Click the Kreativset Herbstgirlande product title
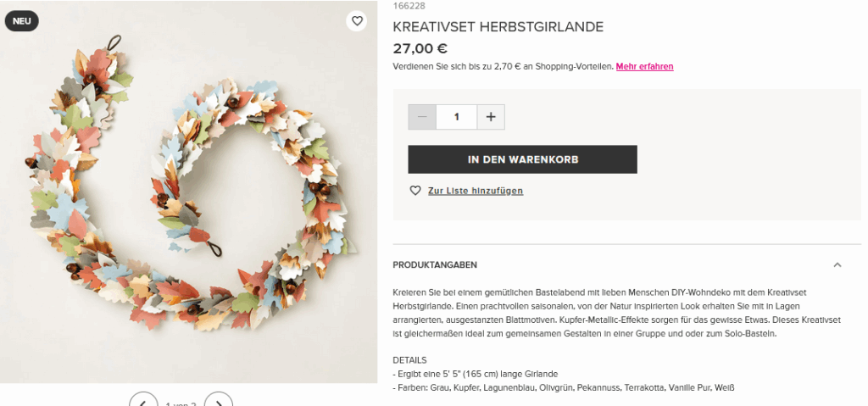Screen dimensions: 868x406 [498, 27]
